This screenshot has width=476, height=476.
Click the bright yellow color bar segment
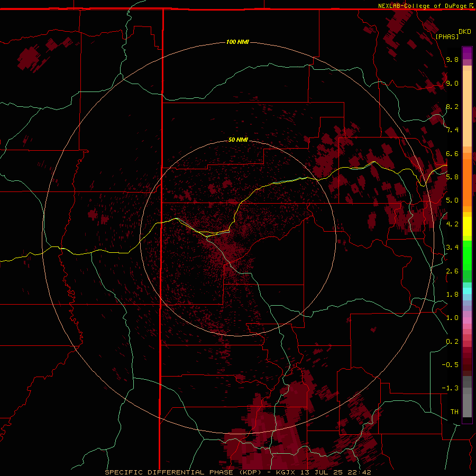467,226
